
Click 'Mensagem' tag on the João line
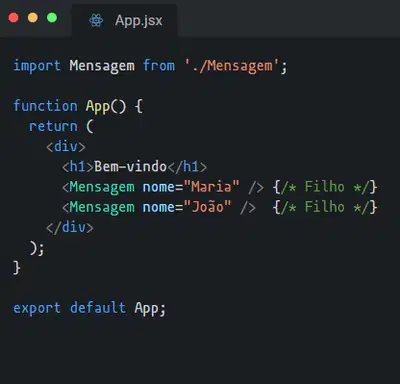click(102, 208)
